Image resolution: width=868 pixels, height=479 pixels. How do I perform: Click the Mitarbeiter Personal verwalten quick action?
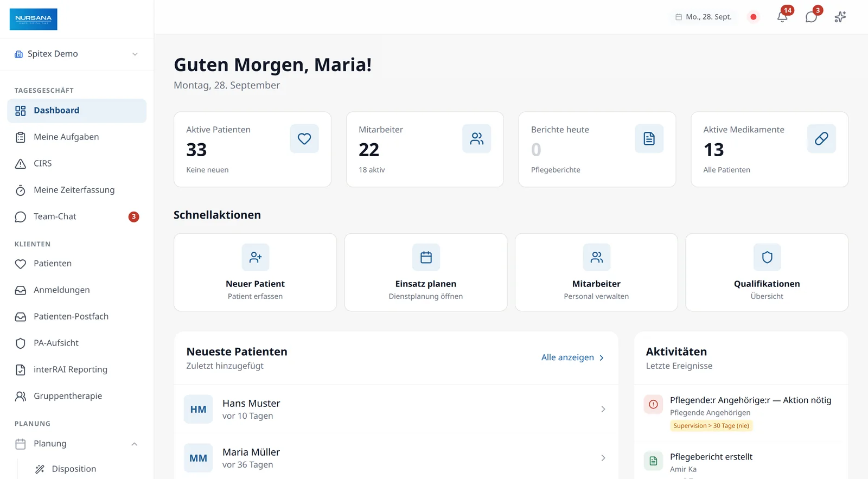pyautogui.click(x=596, y=272)
